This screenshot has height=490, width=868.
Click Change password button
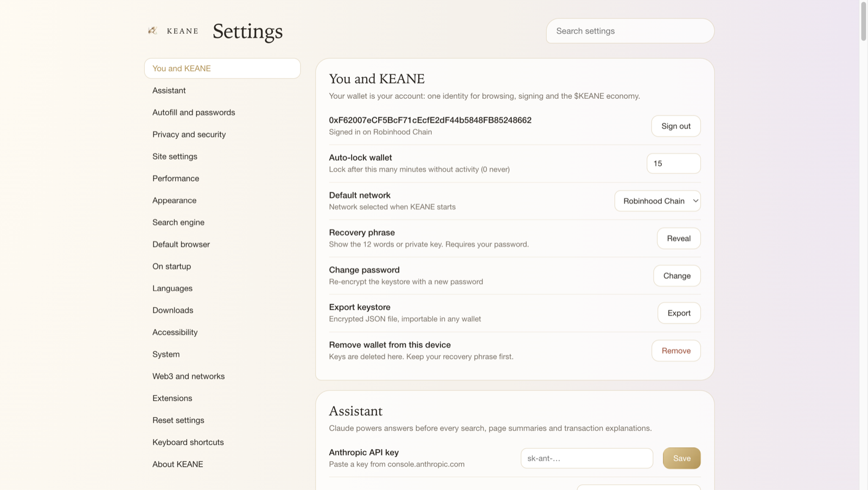click(677, 276)
